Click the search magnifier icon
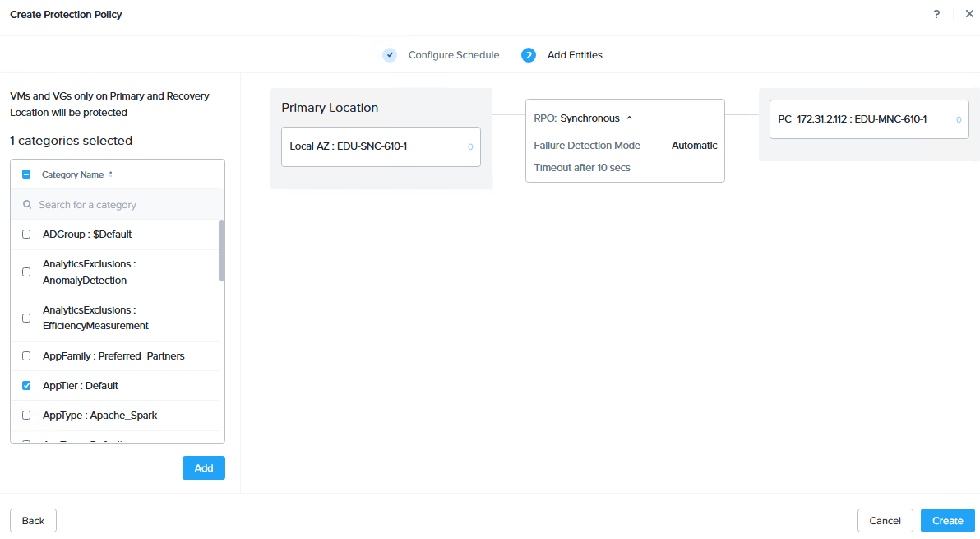980x539 pixels. 27,204
